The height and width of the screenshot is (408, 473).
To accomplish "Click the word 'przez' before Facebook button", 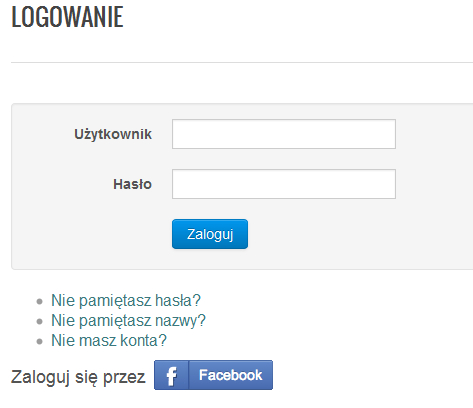I will 124,378.
